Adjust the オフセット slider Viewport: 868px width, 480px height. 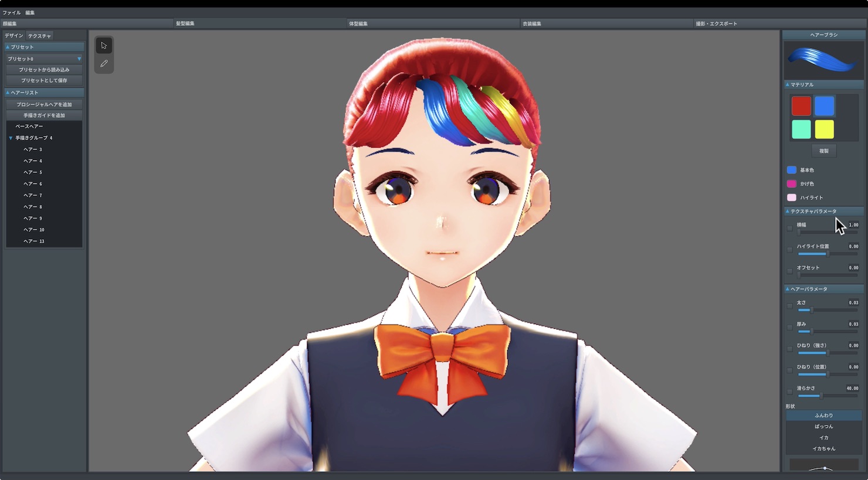[828, 275]
